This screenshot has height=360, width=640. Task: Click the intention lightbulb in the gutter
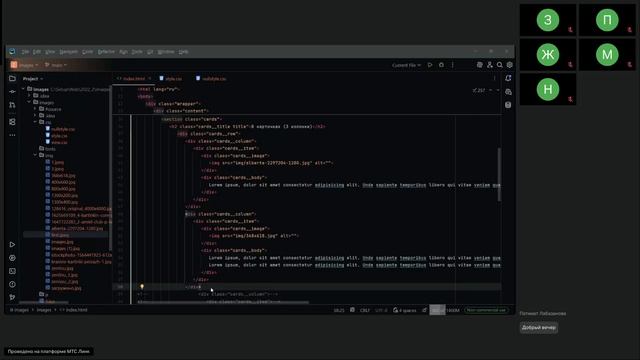pyautogui.click(x=142, y=287)
